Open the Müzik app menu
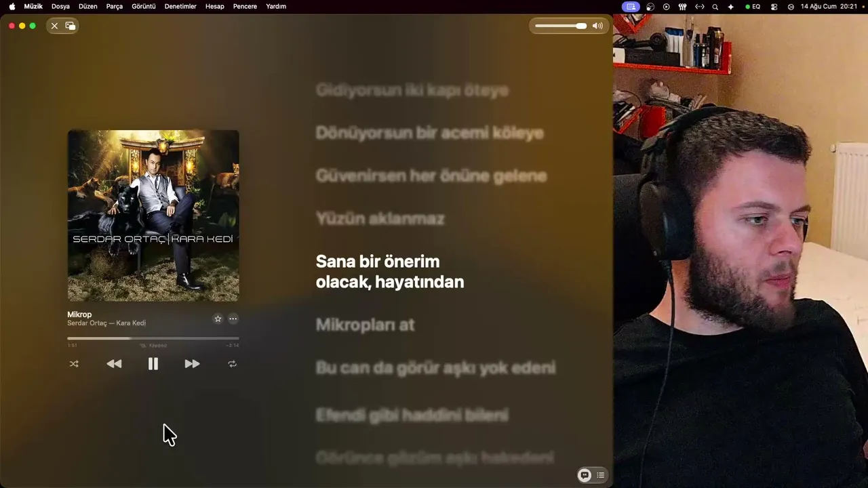Screen dimensions: 868x488 33,6
